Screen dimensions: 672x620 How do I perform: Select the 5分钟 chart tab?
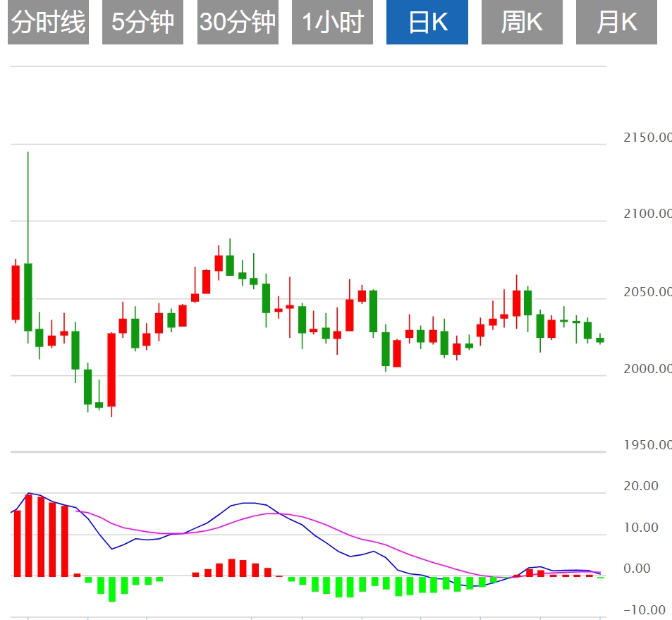click(x=142, y=23)
